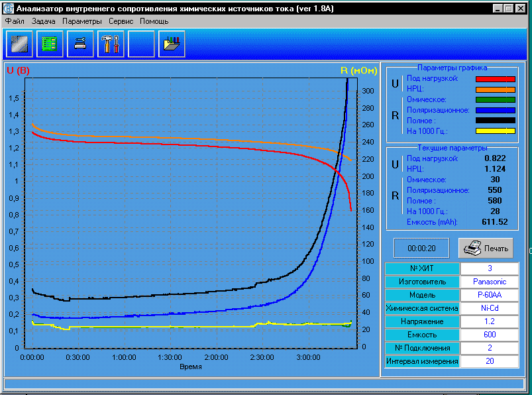Screen dimensions: 532x395
Task: Click the black Полное color swatch
Action: [496, 121]
